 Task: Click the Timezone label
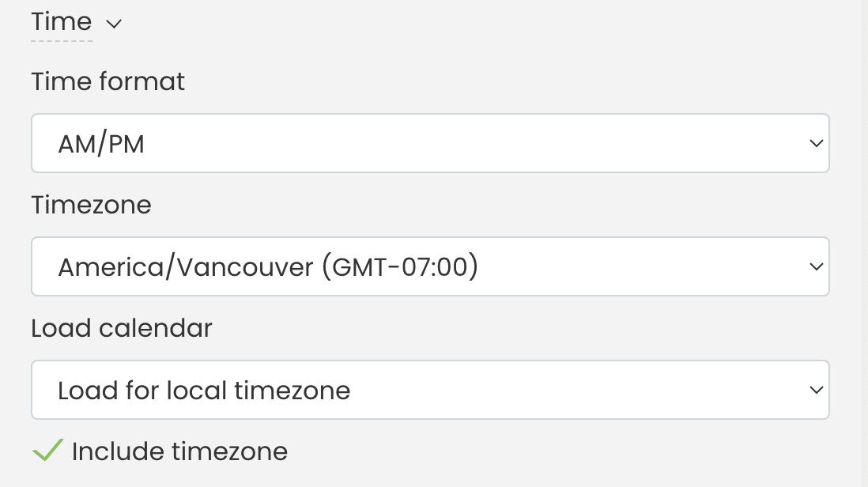(x=91, y=205)
